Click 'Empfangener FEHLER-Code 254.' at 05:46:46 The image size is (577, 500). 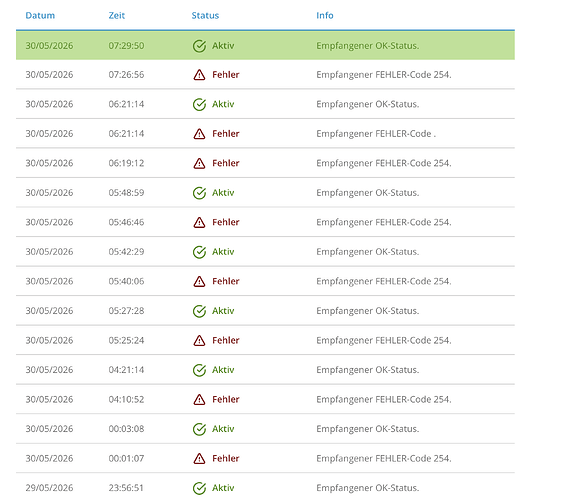384,222
